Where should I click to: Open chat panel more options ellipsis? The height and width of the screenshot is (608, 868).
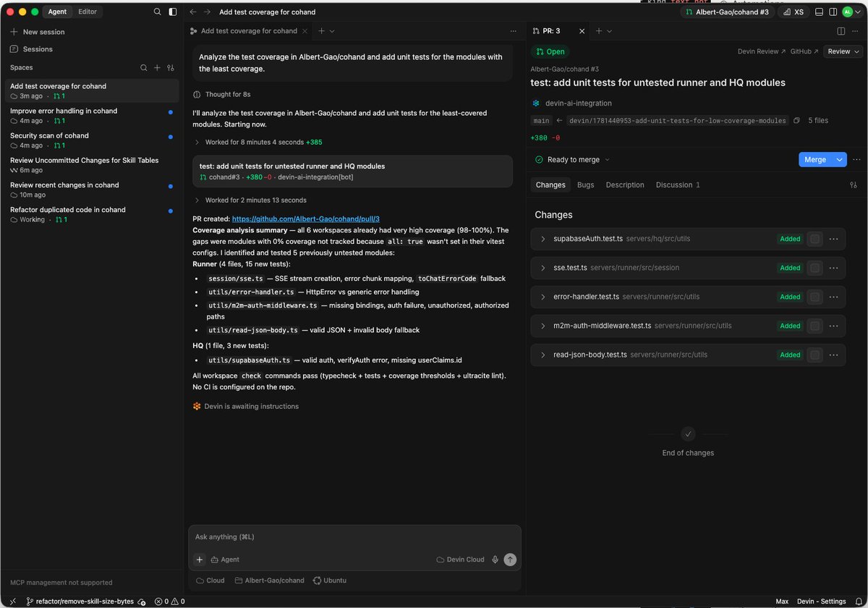[x=514, y=31]
